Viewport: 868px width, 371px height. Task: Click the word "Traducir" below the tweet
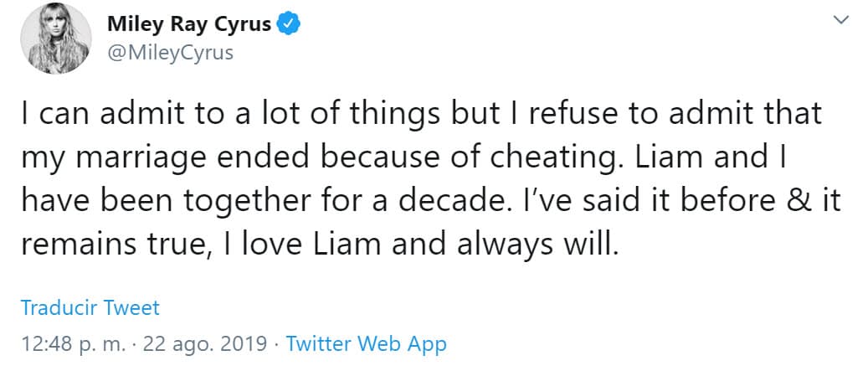pyautogui.click(x=58, y=307)
